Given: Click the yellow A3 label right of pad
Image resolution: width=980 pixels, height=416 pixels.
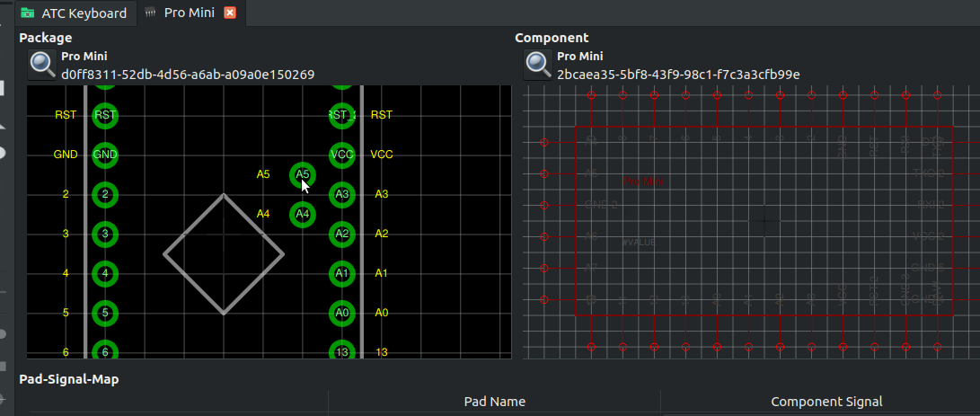Looking at the screenshot, I should pyautogui.click(x=381, y=194).
